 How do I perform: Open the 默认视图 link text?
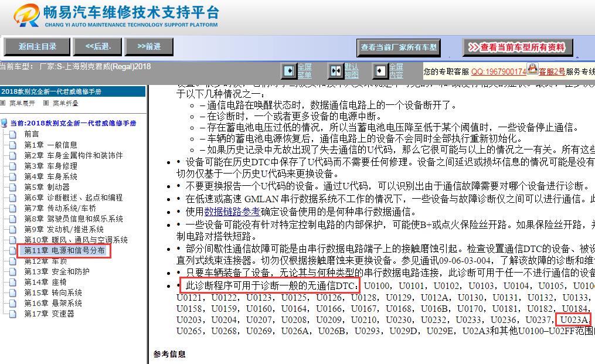click(351, 71)
